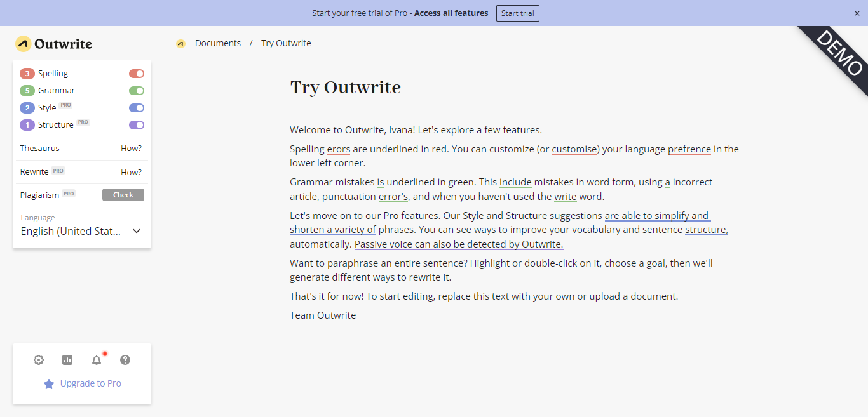This screenshot has width=868, height=417.
Task: Open Documents in the breadcrumb
Action: 217,44
